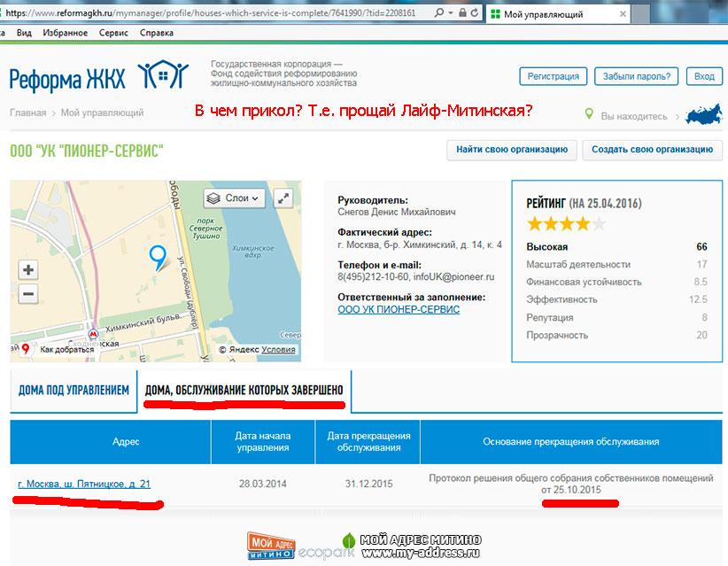Screen dimensions: 728x566
Task: Click 'Основание прекращения обслуживания' column header
Action: (571, 442)
